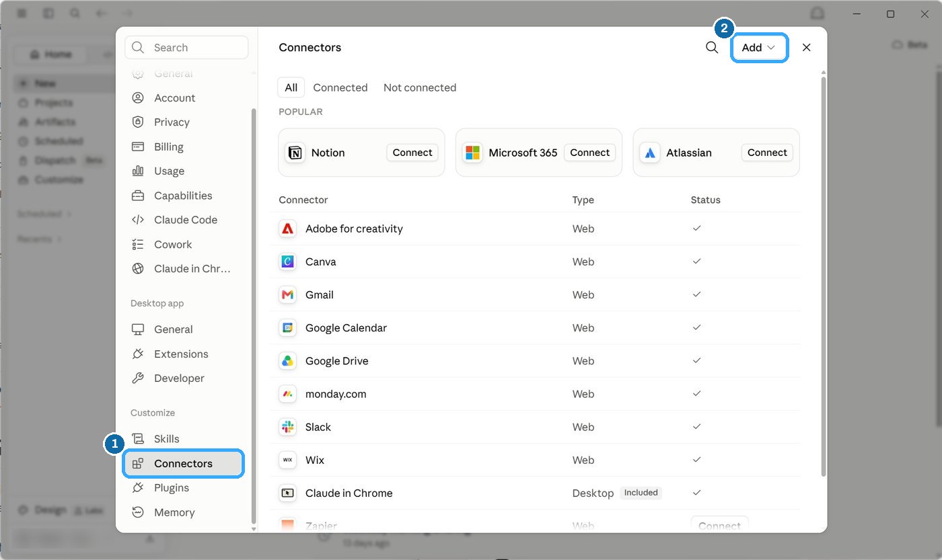The height and width of the screenshot is (560, 942).
Task: Click the Claude in Chrome connector icon
Action: (287, 493)
